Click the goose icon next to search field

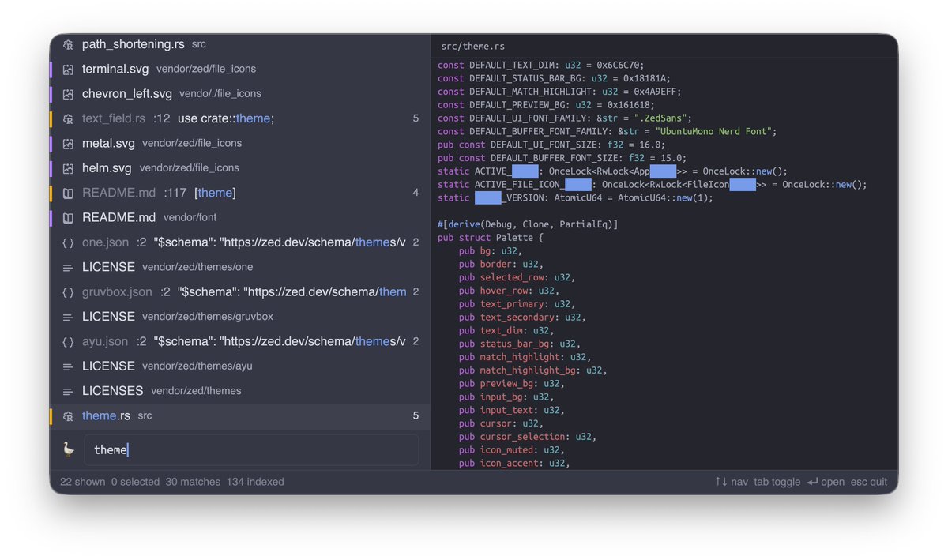tap(69, 449)
